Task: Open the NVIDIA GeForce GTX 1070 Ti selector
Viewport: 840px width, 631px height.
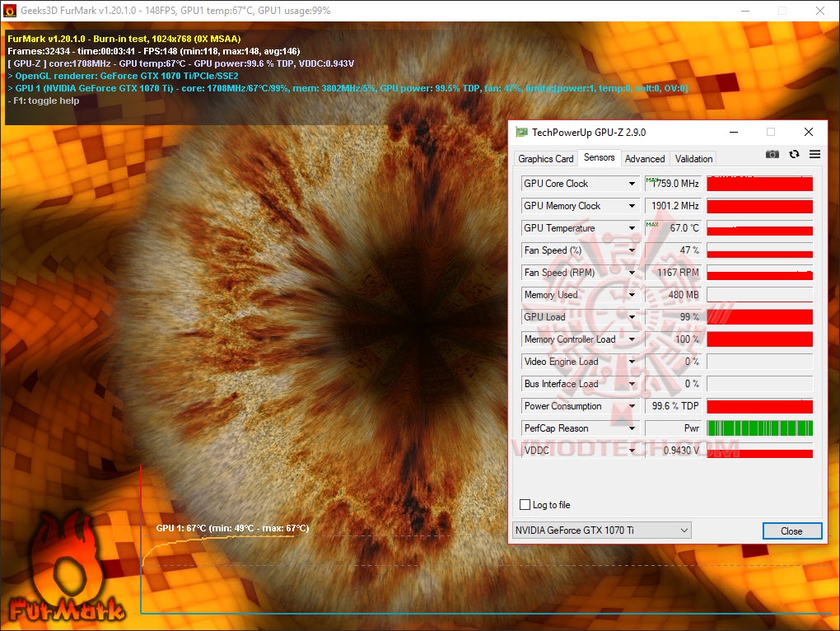Action: click(x=602, y=531)
